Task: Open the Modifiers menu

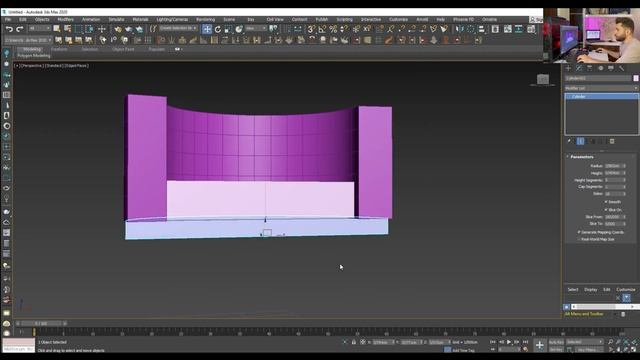Action: click(x=66, y=20)
